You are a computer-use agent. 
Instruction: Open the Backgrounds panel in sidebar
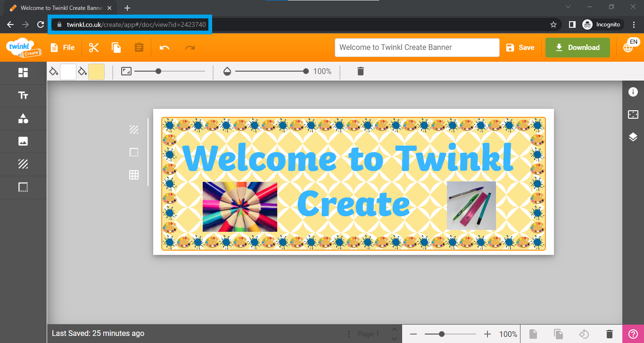click(23, 164)
